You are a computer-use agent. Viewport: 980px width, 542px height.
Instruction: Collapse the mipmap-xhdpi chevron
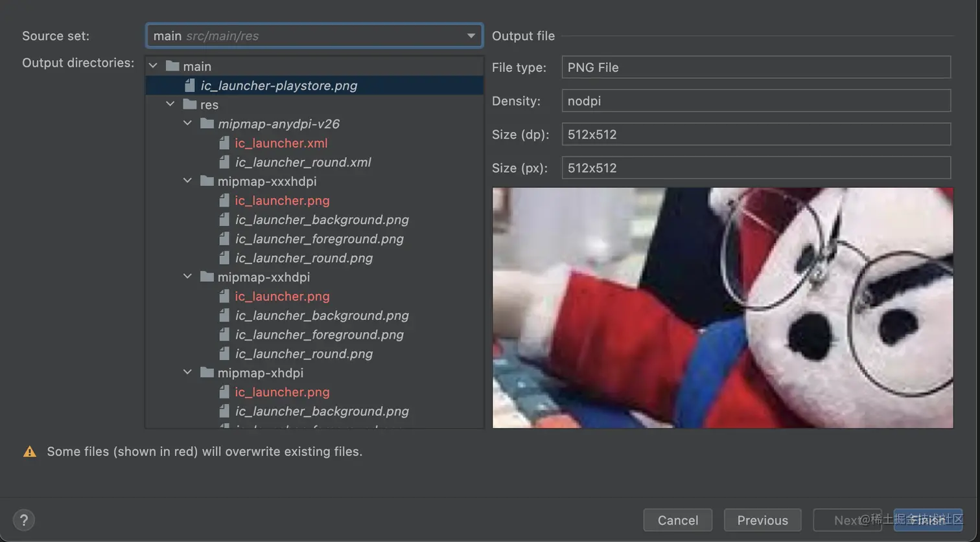click(188, 372)
